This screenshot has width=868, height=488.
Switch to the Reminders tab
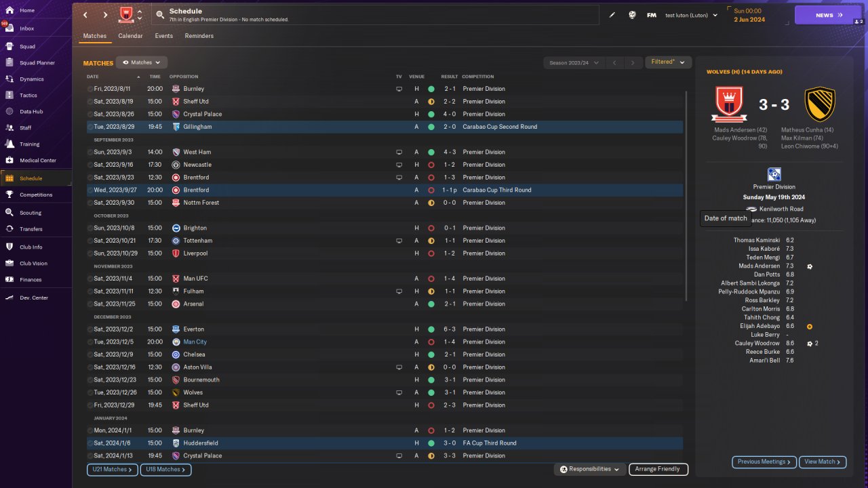pos(199,36)
